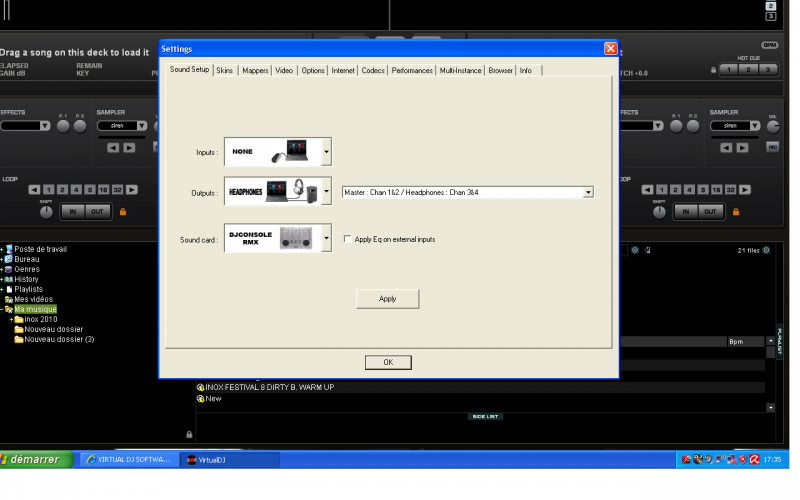
Task: Click the Apply button
Action: 387,299
